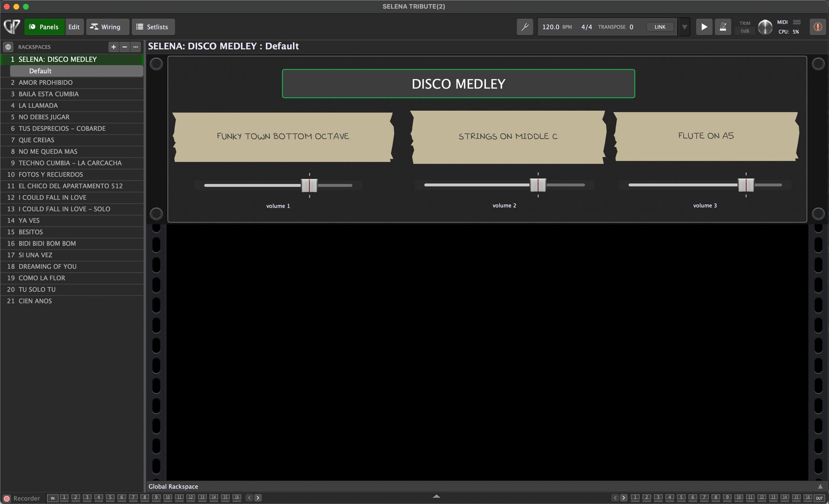Open the tempo section dropdown arrow

click(x=684, y=27)
